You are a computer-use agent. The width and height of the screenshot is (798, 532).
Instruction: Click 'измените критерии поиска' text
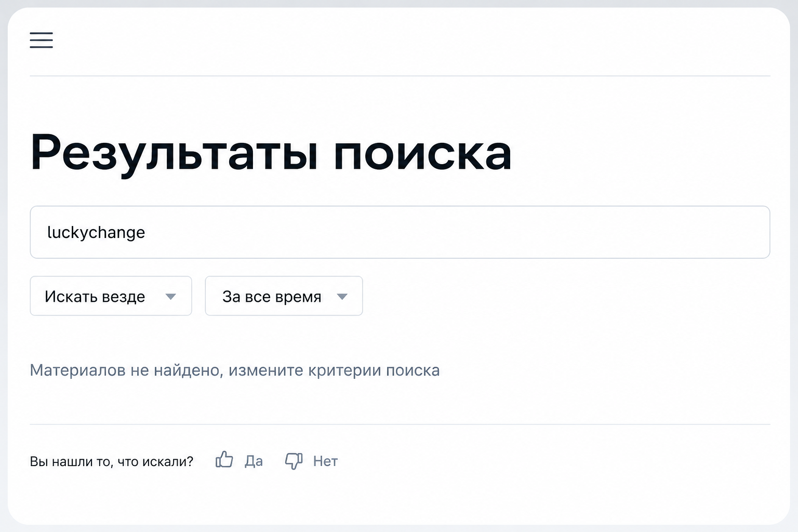point(334,370)
